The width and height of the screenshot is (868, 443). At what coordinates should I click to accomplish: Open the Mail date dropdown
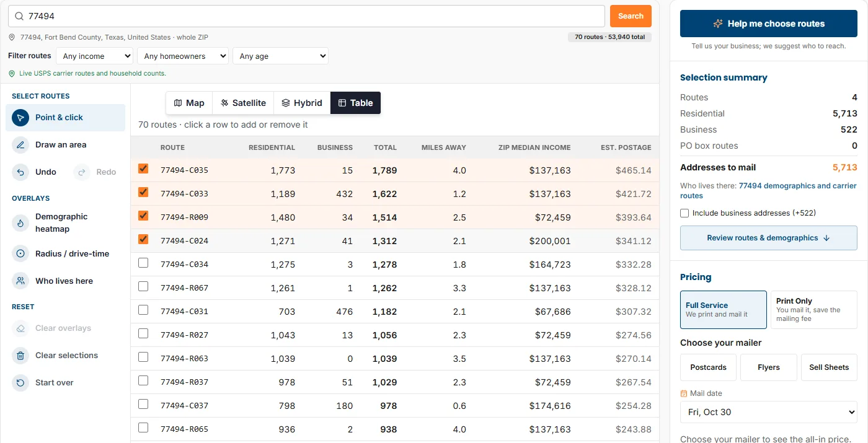769,412
